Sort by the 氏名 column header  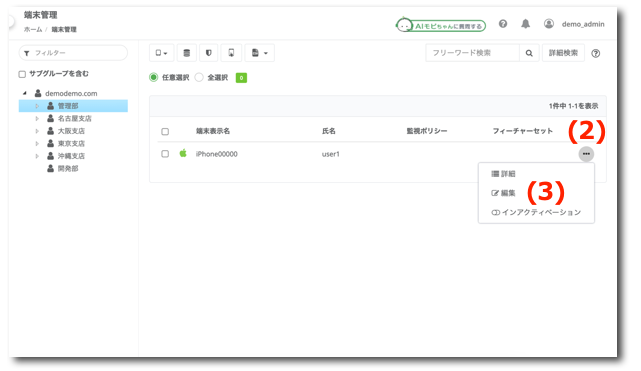[x=329, y=131]
